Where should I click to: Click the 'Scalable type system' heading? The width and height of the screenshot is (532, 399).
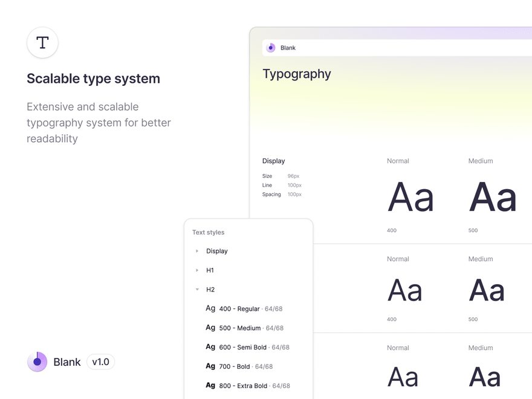93,79
